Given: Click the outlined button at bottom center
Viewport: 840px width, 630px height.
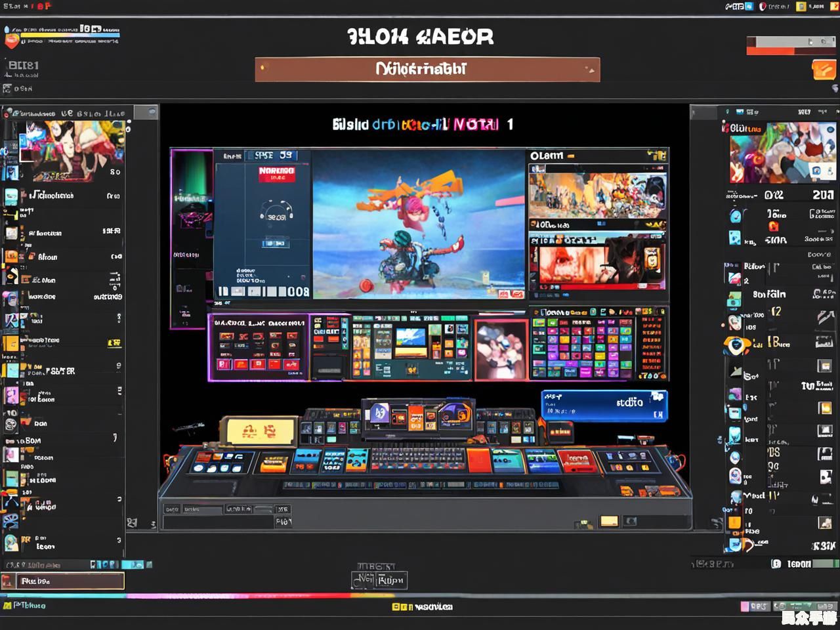Looking at the screenshot, I should tap(380, 580).
